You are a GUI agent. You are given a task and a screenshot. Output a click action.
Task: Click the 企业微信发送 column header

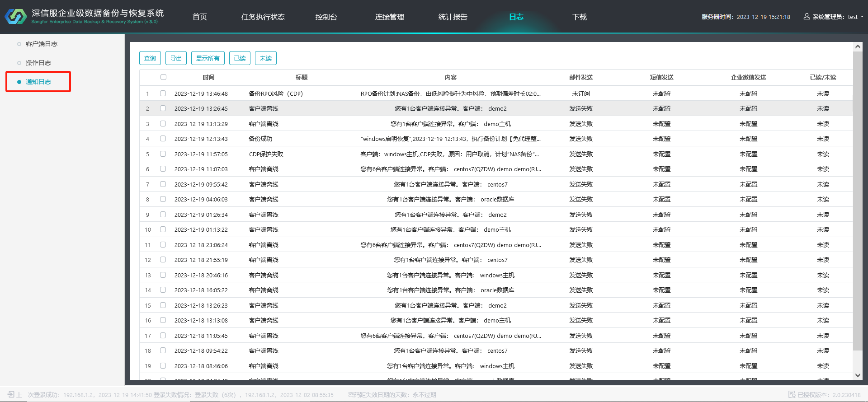749,77
